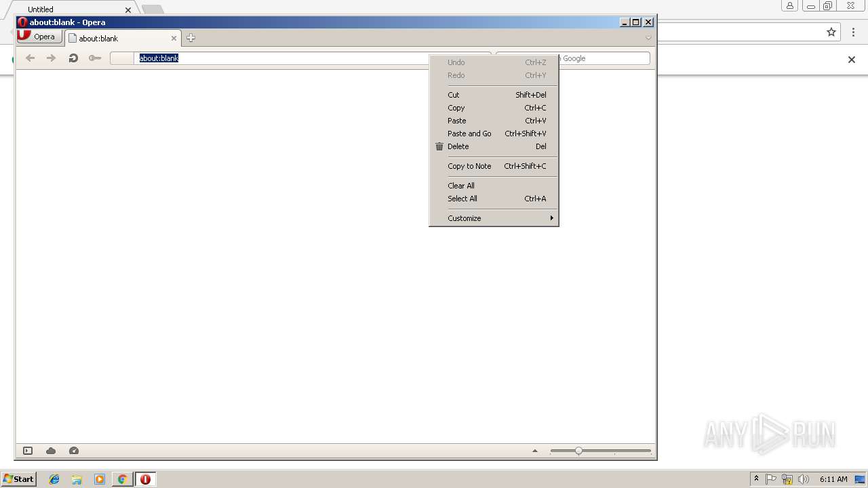Open Chrome user profile icon
The width and height of the screenshot is (868, 488).
pyautogui.click(x=789, y=6)
